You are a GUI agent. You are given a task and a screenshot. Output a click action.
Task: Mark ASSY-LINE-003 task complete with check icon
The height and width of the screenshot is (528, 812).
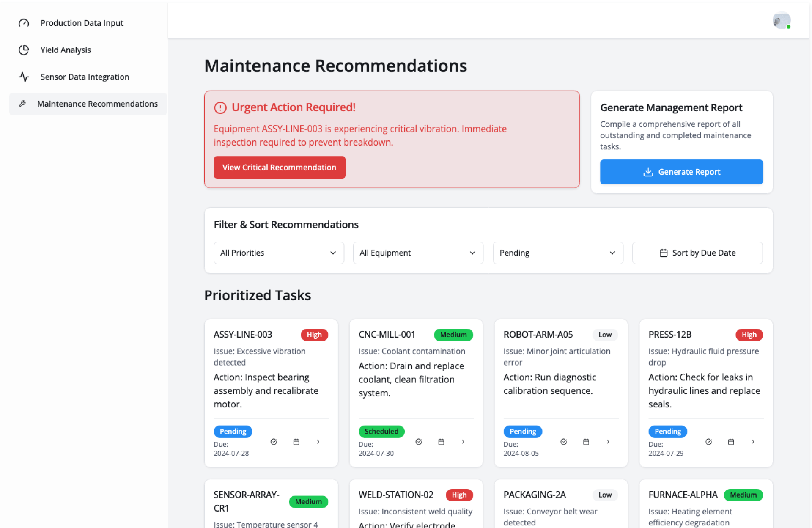pyautogui.click(x=274, y=442)
